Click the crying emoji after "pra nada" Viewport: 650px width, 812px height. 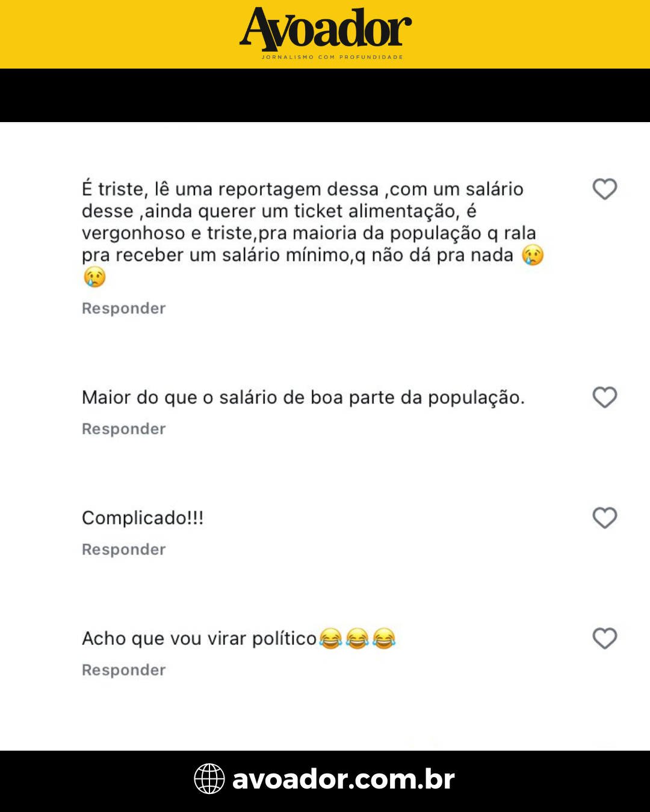coord(533,255)
